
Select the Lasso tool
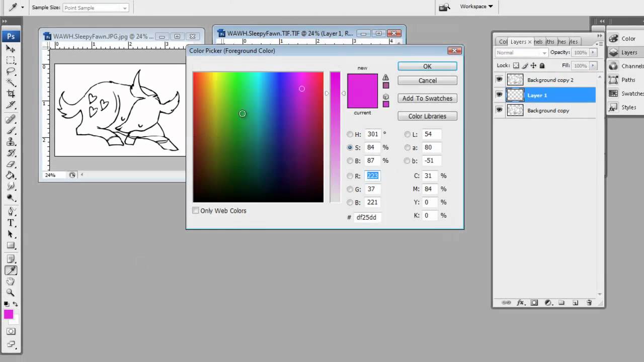pos(11,71)
